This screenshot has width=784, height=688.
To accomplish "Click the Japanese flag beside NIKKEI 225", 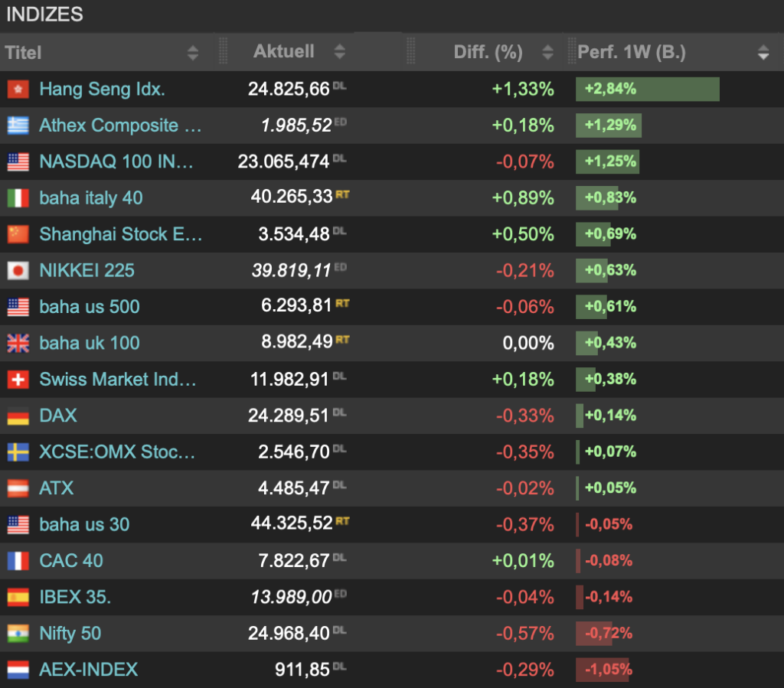I will pos(18,271).
